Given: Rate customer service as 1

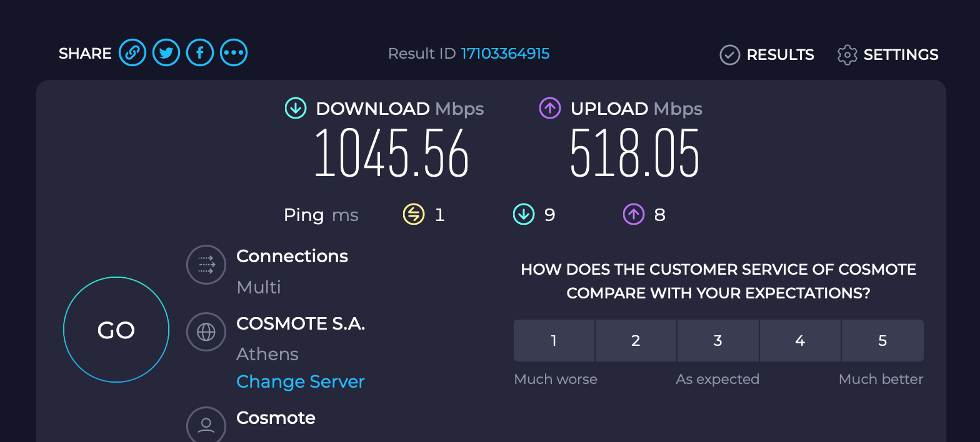Looking at the screenshot, I should pos(554,341).
